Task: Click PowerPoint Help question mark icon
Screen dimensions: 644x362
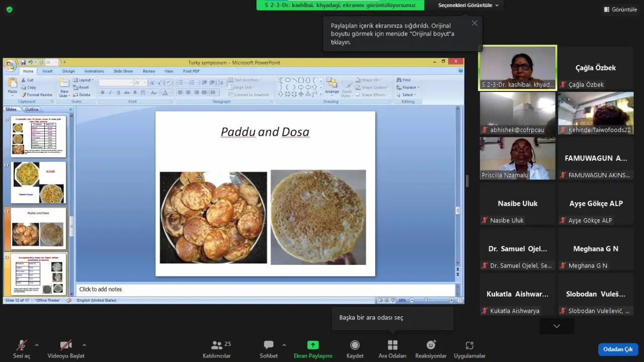Action: click(460, 71)
